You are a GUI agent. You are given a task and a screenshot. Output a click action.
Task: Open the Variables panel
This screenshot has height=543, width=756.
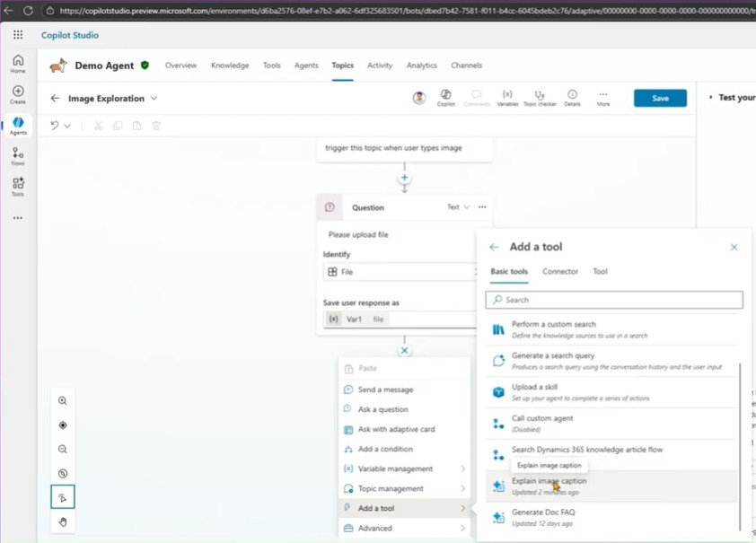(x=507, y=97)
